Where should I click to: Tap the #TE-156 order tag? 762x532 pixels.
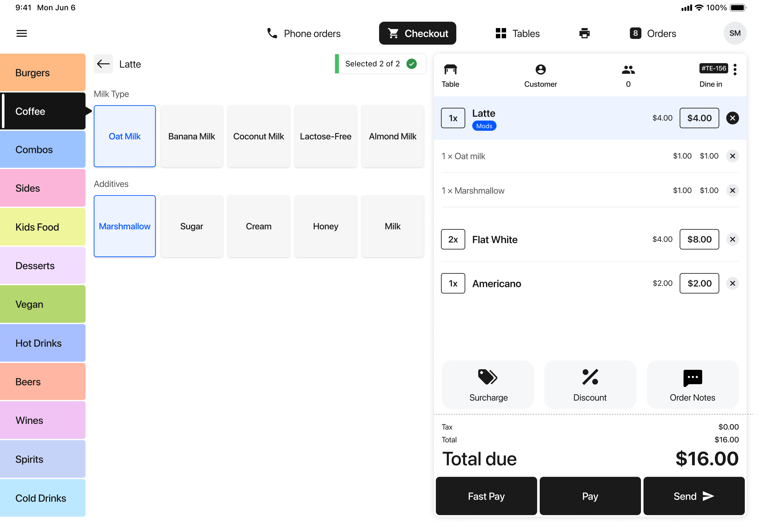pos(713,68)
